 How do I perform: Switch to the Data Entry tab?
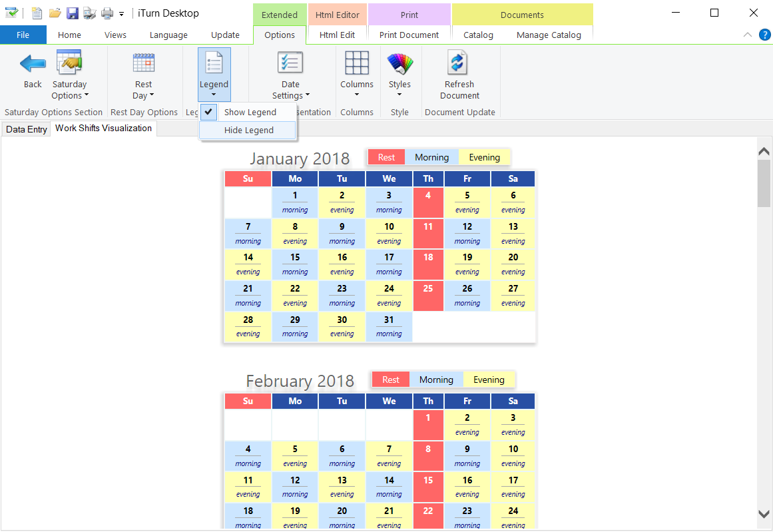[27, 129]
